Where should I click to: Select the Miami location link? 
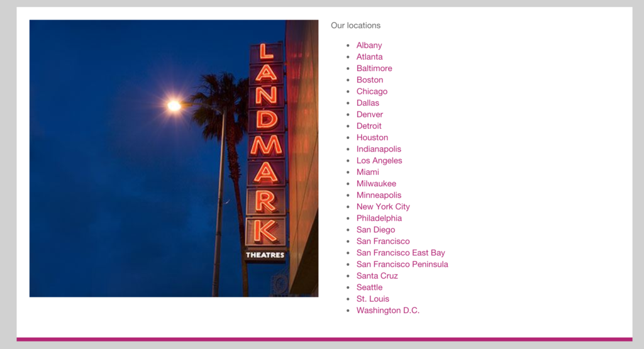[367, 172]
